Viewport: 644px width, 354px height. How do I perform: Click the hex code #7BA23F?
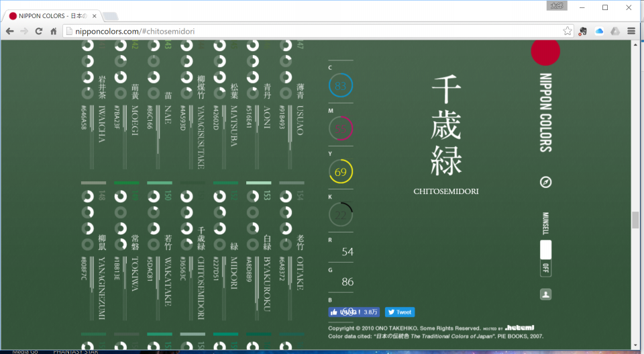tap(117, 118)
